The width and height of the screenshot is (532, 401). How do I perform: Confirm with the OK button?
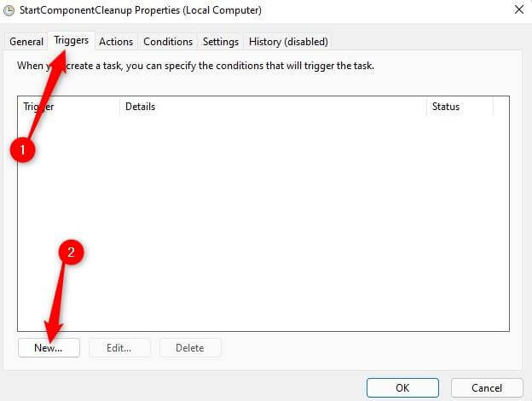[x=402, y=387]
